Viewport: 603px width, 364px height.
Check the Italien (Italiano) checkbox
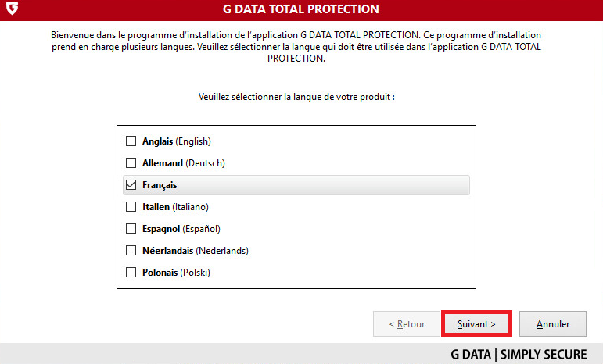coord(131,206)
